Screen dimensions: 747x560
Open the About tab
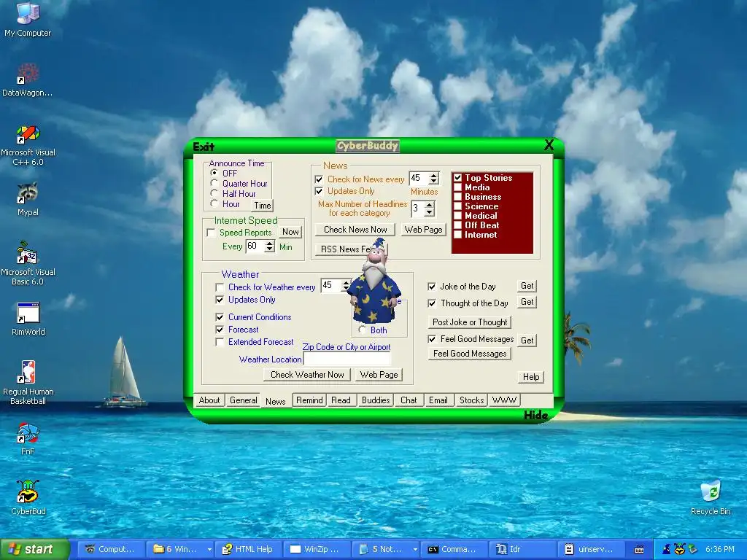coord(209,400)
